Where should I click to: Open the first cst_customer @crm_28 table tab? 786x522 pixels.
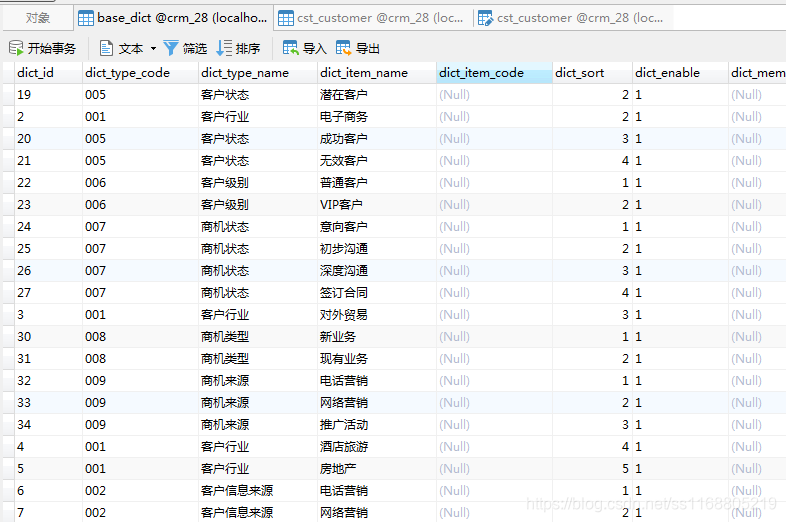[372, 18]
